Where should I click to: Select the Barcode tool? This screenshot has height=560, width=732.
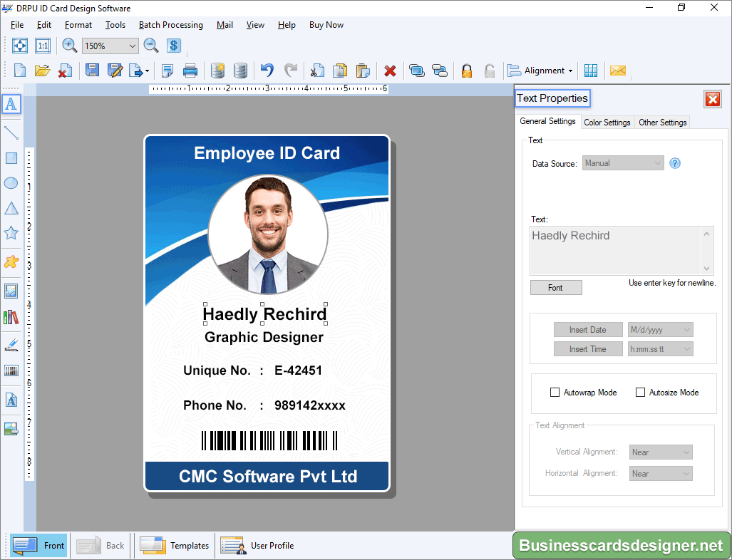pyautogui.click(x=11, y=370)
